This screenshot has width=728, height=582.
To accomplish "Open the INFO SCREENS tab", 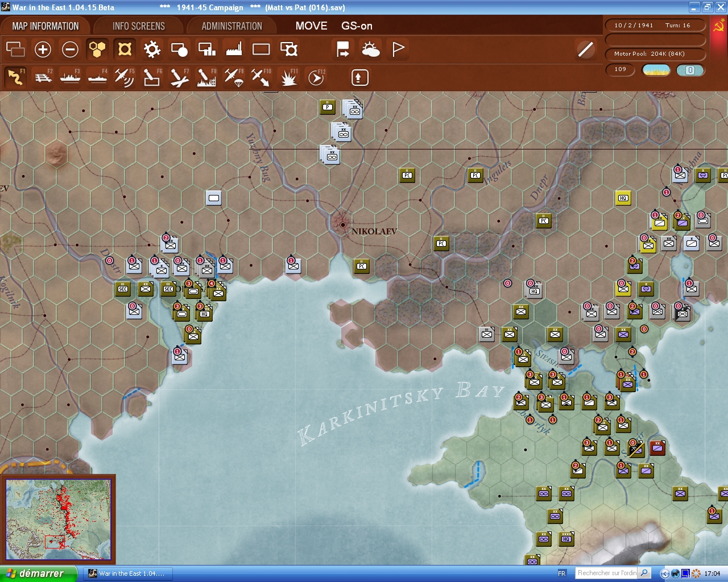I will [139, 26].
